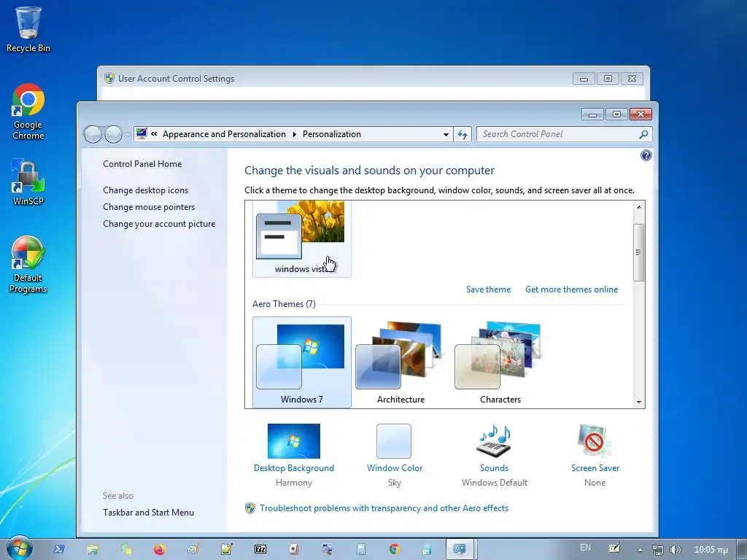Open Window Color settings

(395, 455)
